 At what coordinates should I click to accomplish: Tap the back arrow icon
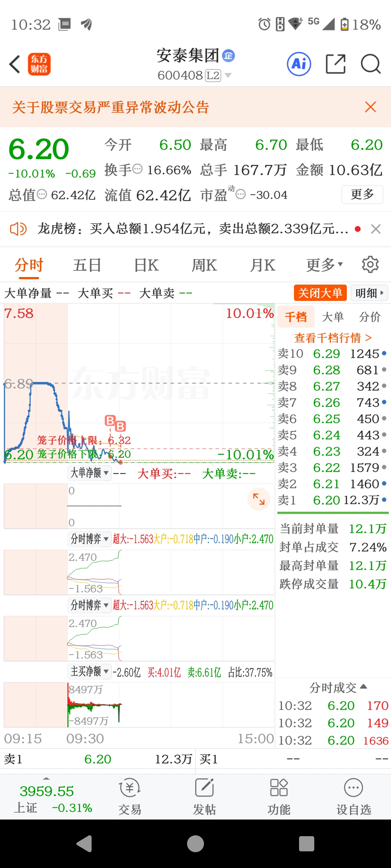[x=15, y=64]
